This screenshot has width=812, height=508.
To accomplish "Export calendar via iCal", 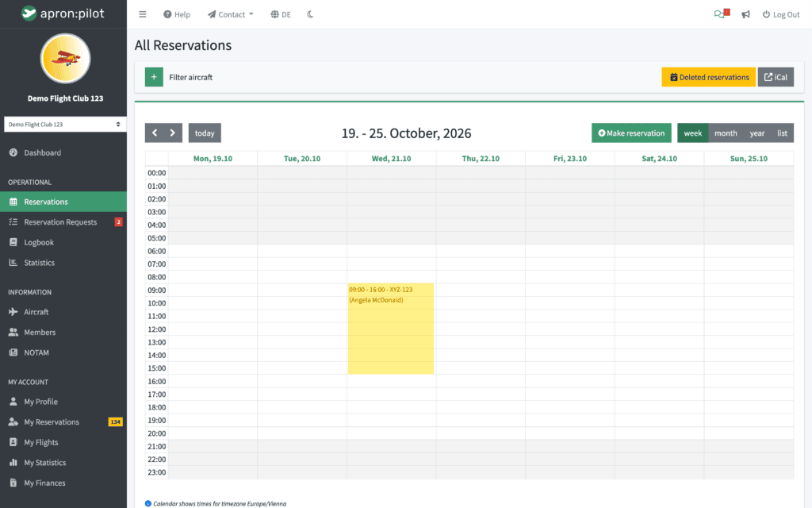I will 776,77.
